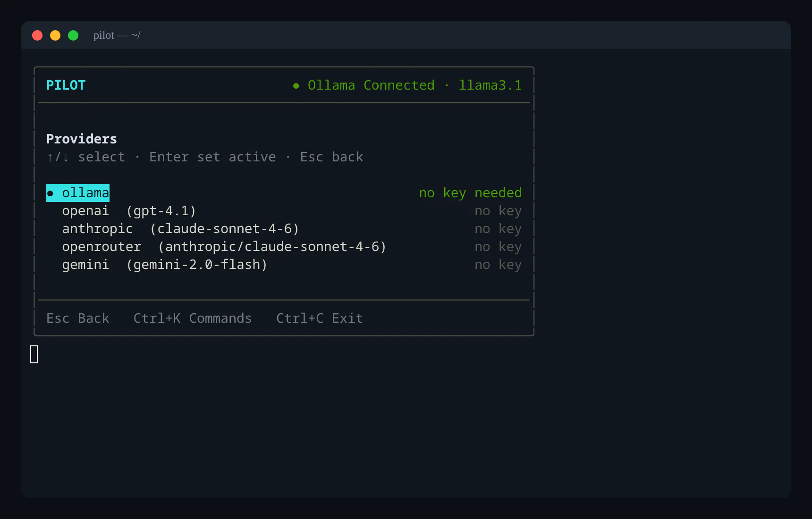812x519 pixels.
Task: Click the PILOT title in the header
Action: (66, 85)
